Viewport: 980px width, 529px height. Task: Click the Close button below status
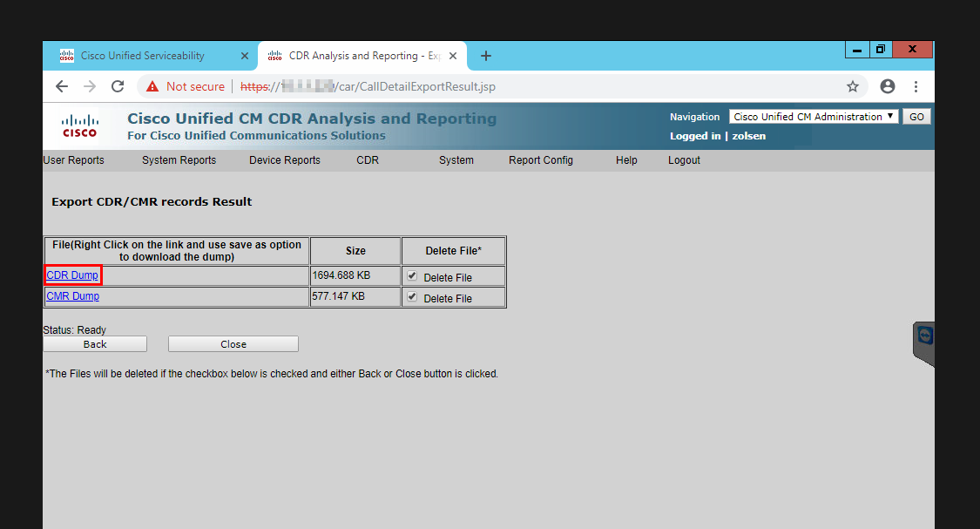[233, 344]
